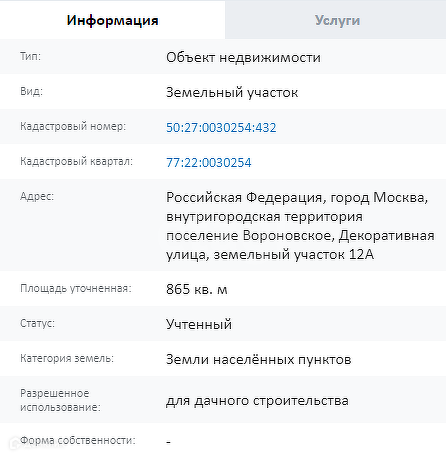Screen dimensions: 446x458
Task: Click the Тип label
Action: click(x=30, y=56)
